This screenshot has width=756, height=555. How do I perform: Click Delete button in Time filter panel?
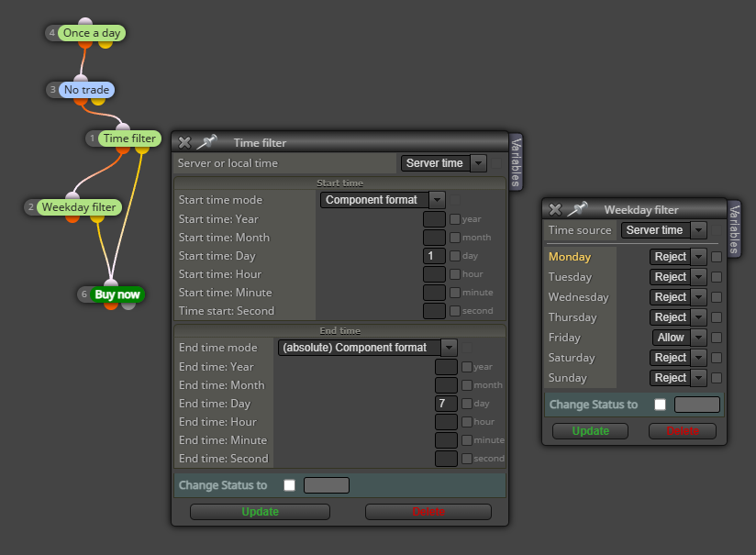pyautogui.click(x=428, y=512)
